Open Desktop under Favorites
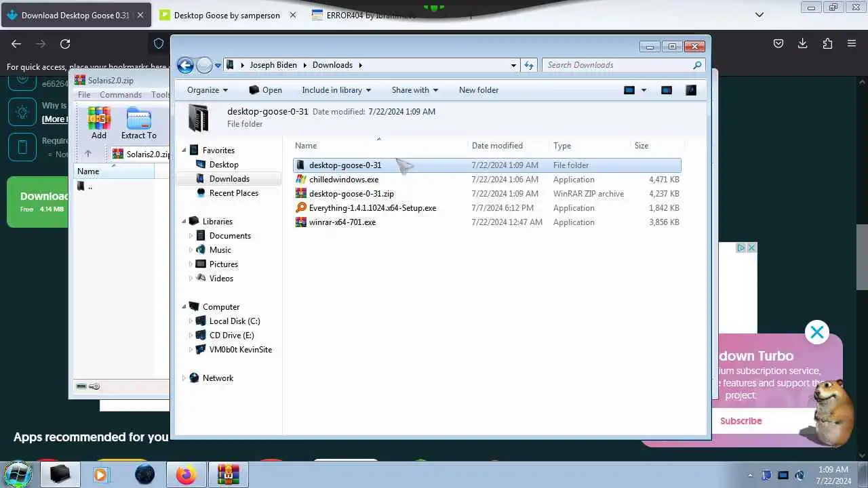Image resolution: width=868 pixels, height=488 pixels. pos(224,165)
